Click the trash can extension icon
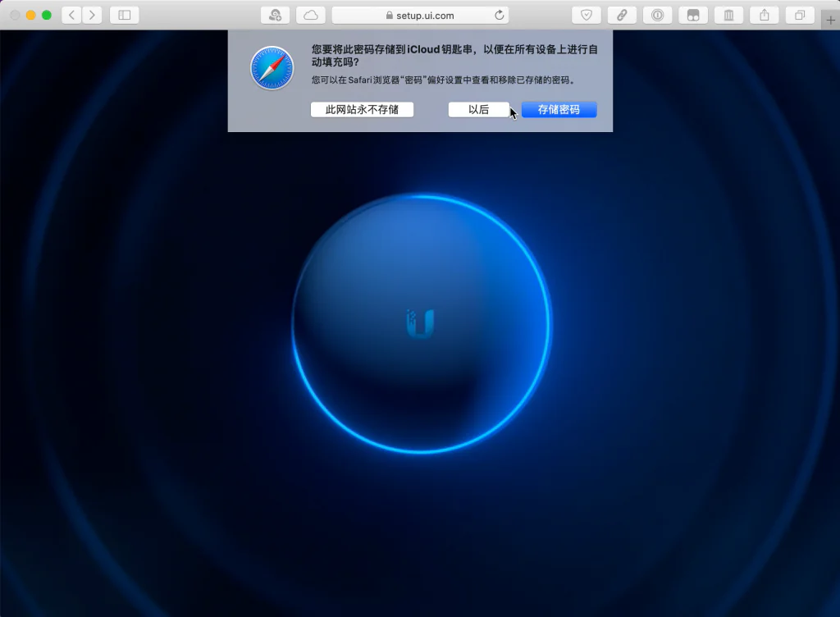This screenshot has height=617, width=840. 728,15
